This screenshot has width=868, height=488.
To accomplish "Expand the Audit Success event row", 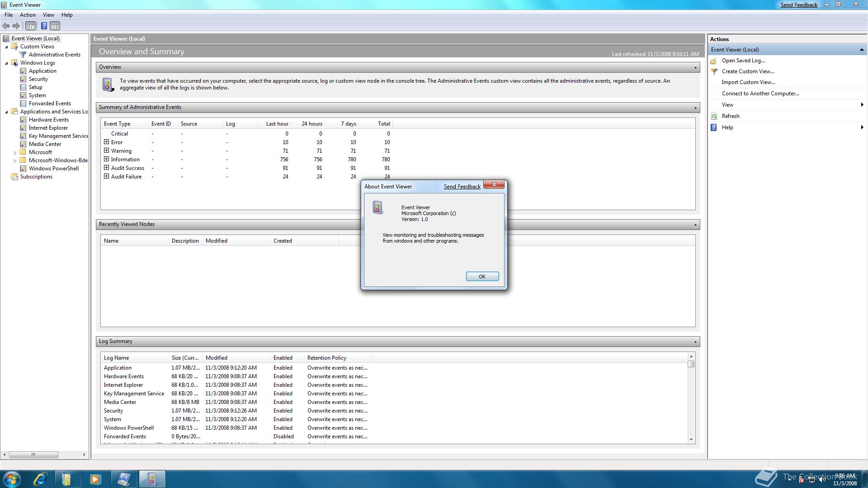I will 107,168.
